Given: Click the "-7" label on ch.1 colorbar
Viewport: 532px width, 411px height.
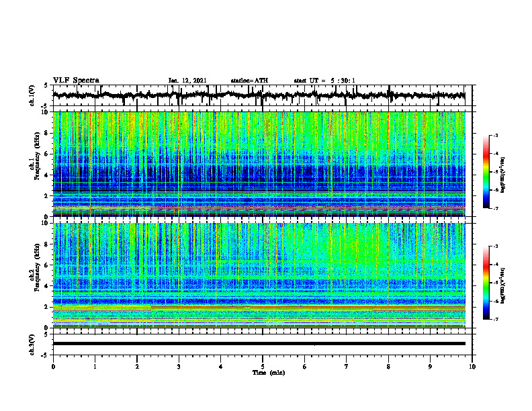Looking at the screenshot, I should [x=496, y=208].
